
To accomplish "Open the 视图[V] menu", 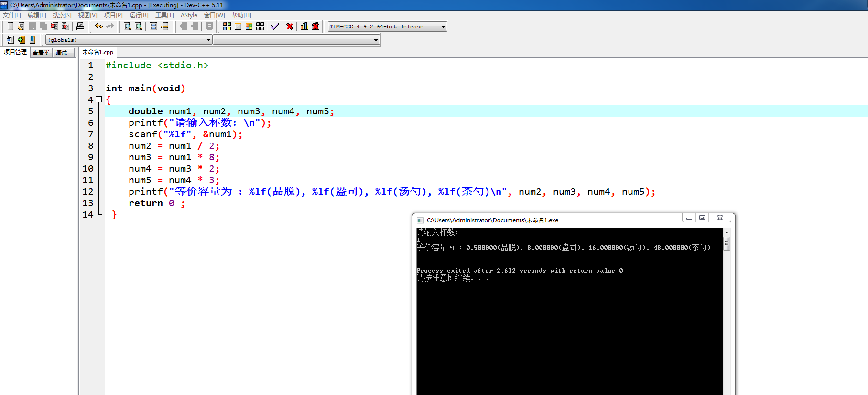I will [88, 15].
